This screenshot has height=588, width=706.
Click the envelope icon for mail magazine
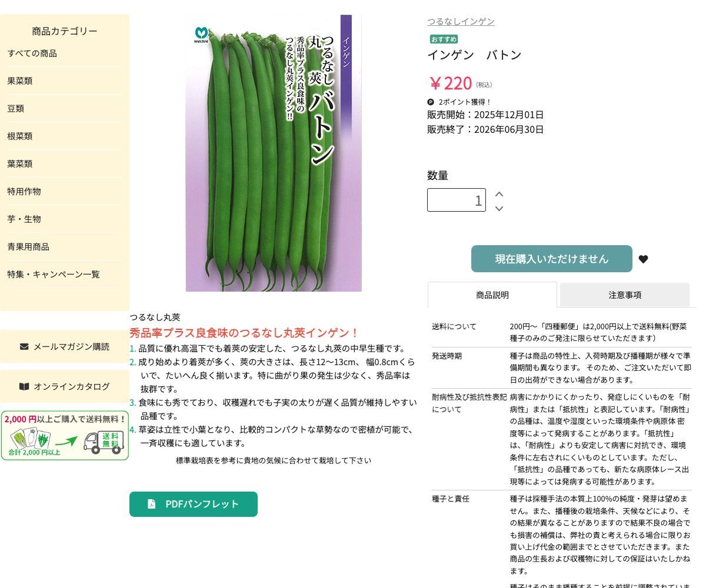[24, 346]
